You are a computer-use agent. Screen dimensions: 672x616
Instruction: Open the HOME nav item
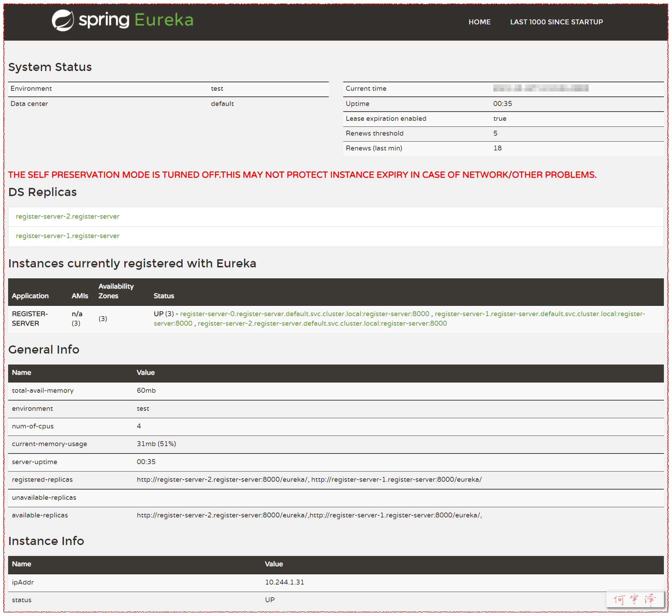pyautogui.click(x=480, y=22)
